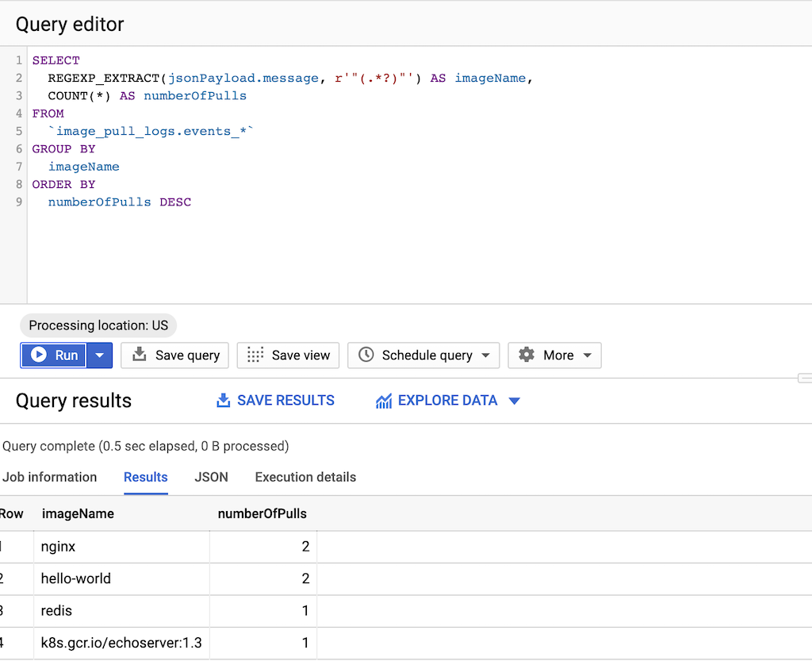812x661 pixels.
Task: Expand the Schedule query dropdown arrow
Action: 485,355
